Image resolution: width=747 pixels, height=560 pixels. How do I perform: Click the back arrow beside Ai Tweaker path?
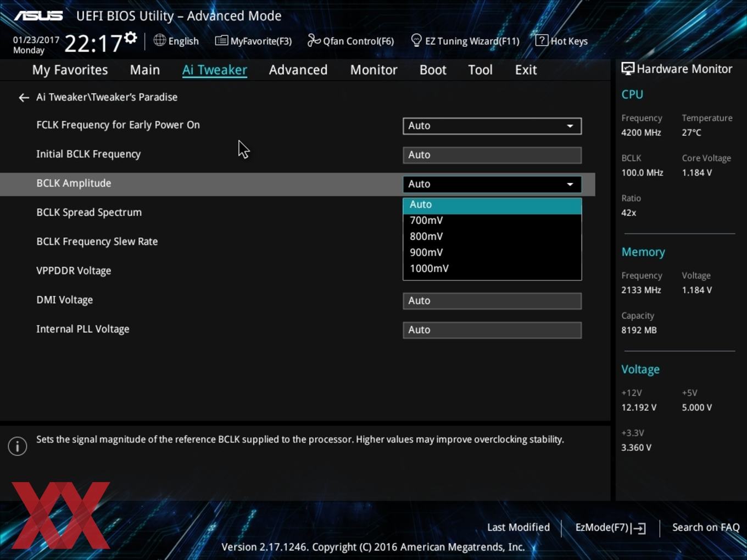24,98
